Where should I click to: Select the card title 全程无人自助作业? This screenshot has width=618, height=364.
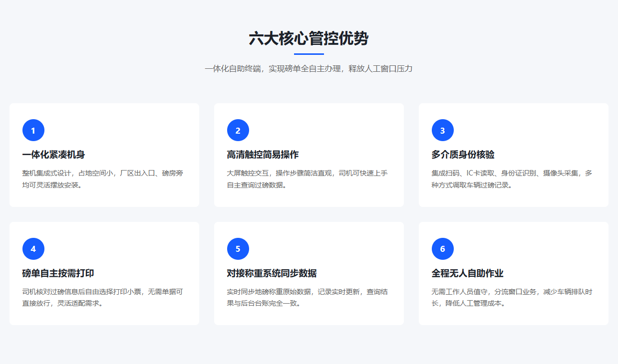[x=468, y=273]
